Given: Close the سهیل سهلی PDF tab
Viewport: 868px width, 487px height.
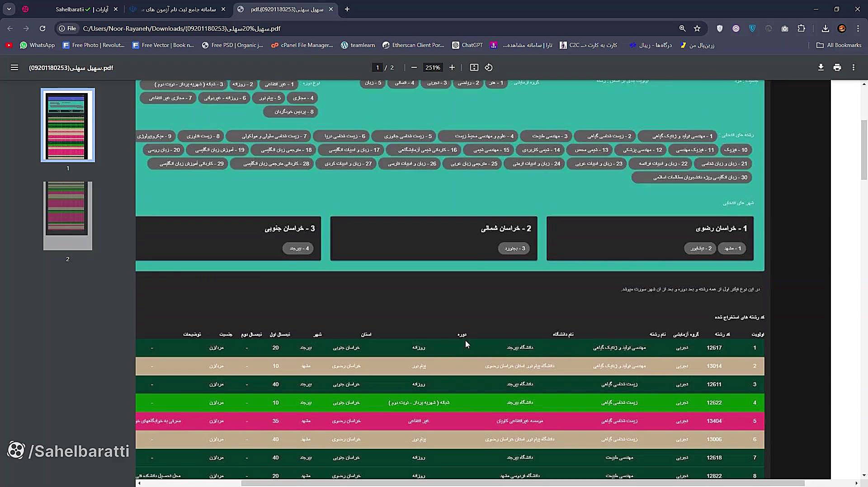Looking at the screenshot, I should (330, 9).
